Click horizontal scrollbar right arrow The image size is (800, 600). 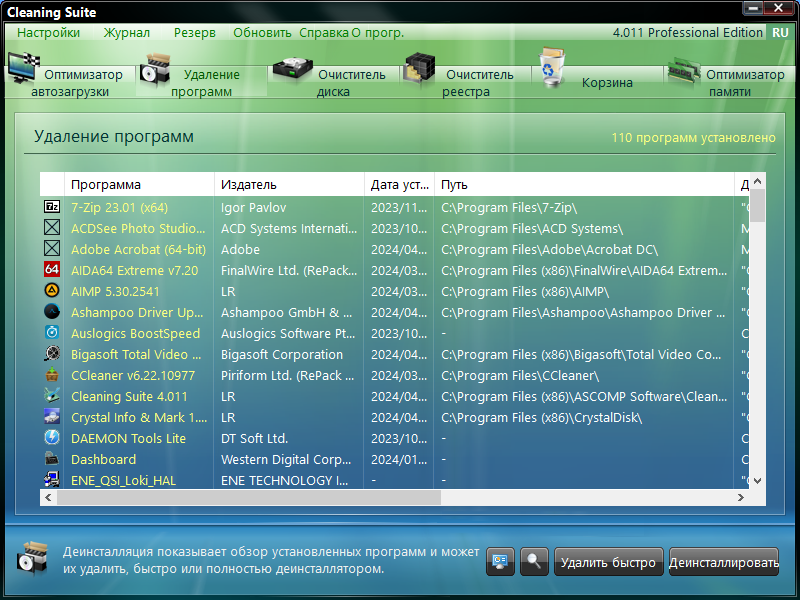[741, 497]
